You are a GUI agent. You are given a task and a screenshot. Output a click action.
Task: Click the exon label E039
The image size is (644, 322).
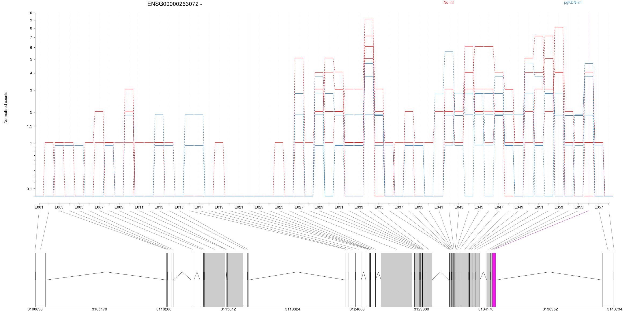(x=419, y=207)
